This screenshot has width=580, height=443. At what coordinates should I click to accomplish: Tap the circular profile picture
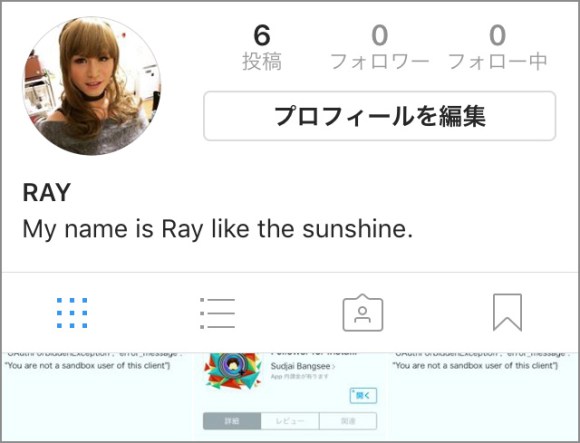[92, 86]
